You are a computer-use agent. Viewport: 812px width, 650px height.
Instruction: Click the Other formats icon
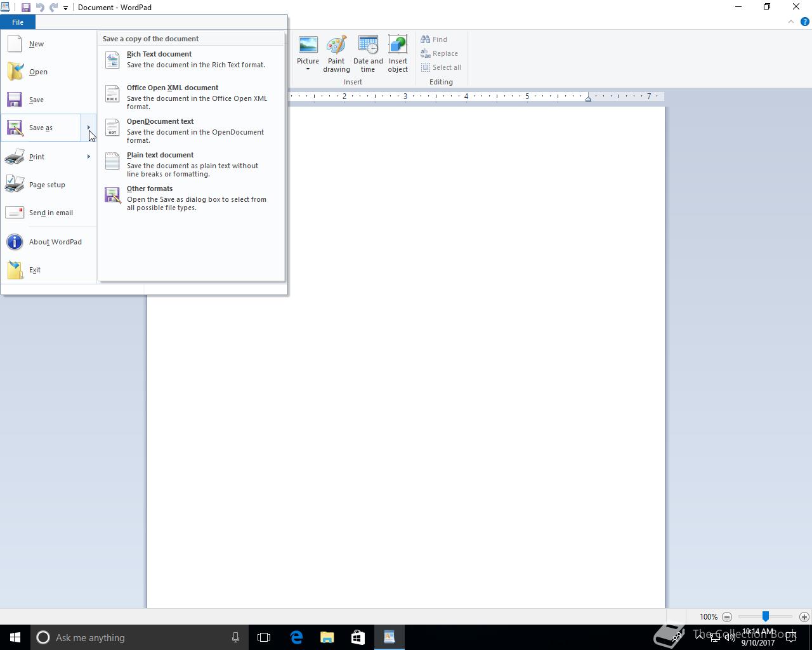tap(112, 194)
